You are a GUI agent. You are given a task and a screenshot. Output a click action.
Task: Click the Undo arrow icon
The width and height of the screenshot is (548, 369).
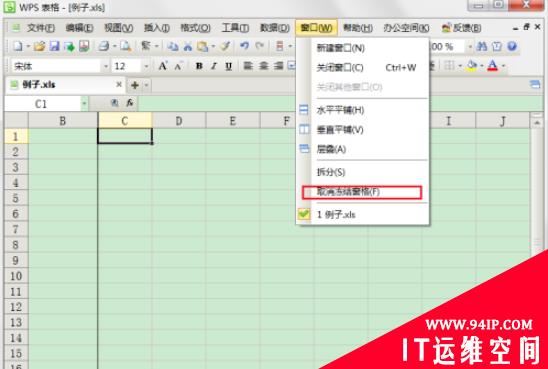(x=244, y=46)
